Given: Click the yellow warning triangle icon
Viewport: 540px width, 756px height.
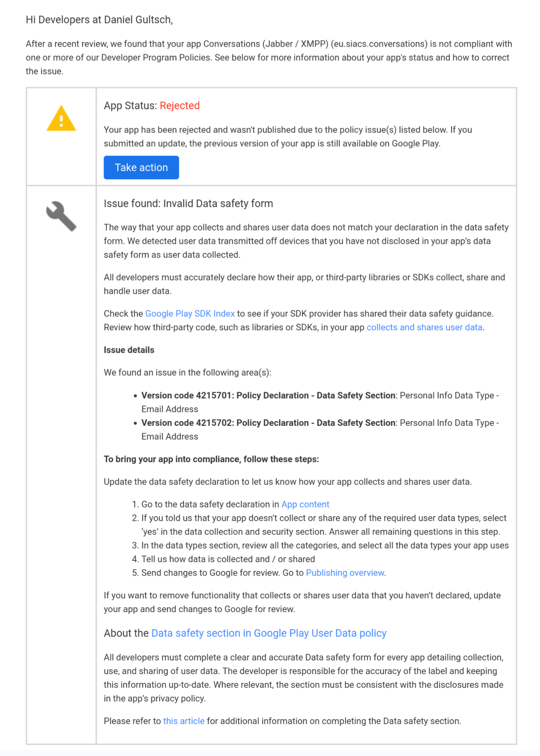Looking at the screenshot, I should (x=61, y=119).
